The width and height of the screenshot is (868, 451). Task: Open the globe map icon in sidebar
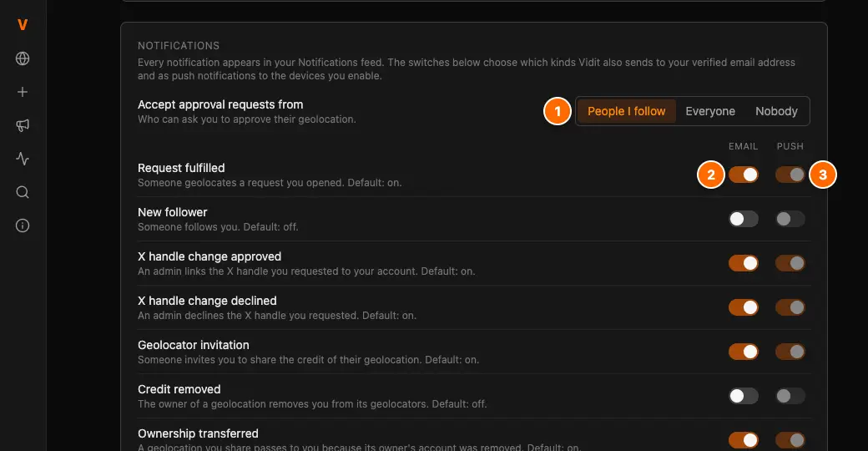(x=23, y=58)
